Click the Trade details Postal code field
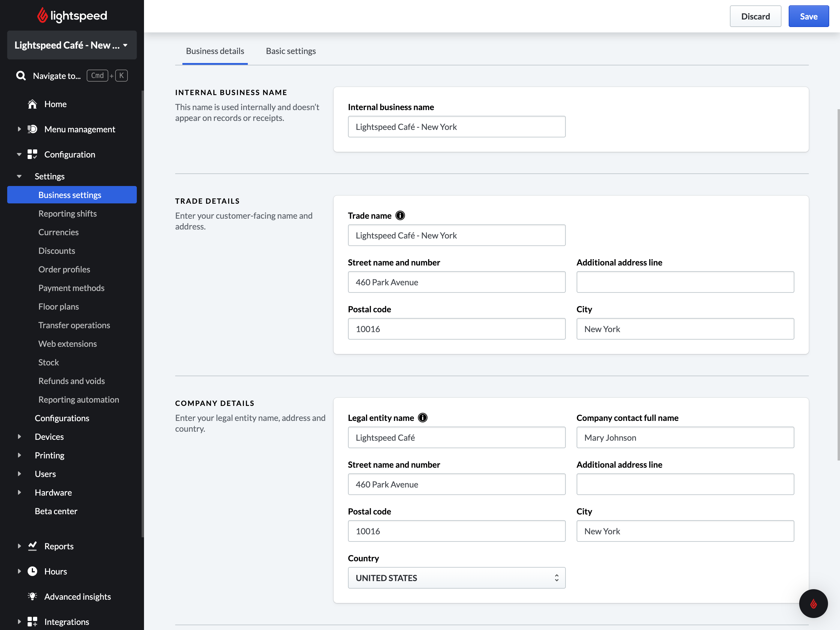This screenshot has height=630, width=840. [457, 329]
